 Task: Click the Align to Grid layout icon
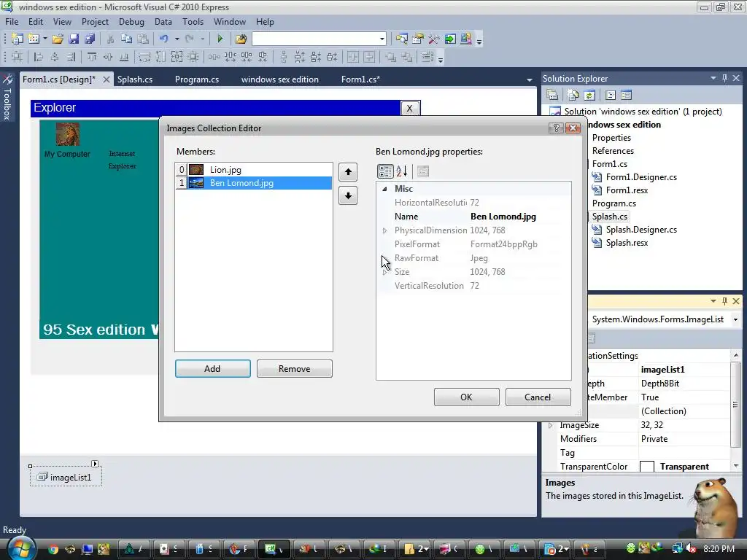click(18, 58)
